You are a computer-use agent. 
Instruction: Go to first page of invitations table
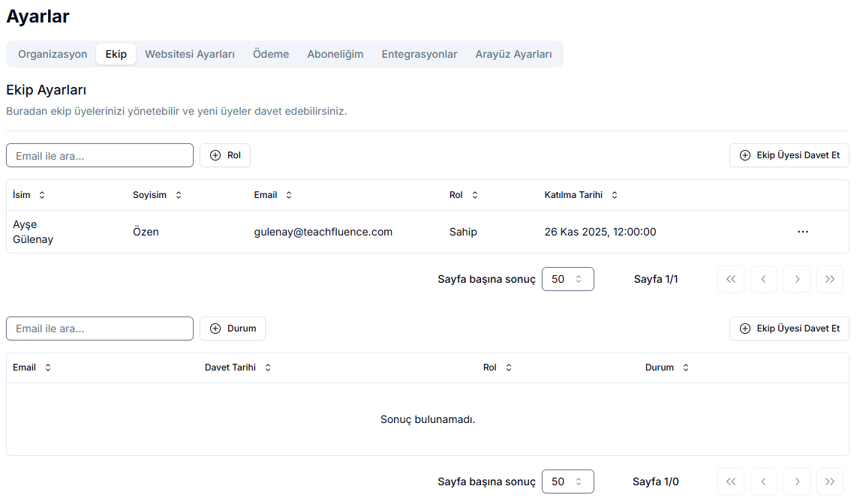[730, 481]
